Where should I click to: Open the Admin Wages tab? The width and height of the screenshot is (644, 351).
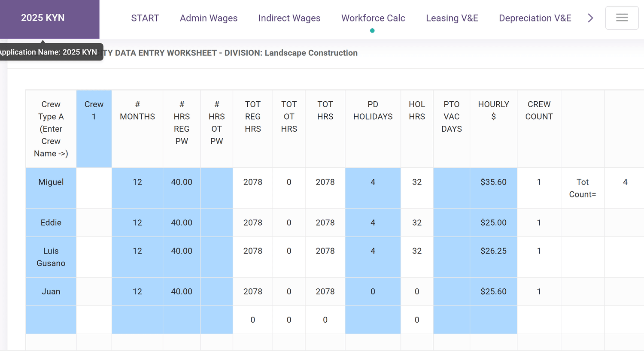click(209, 18)
